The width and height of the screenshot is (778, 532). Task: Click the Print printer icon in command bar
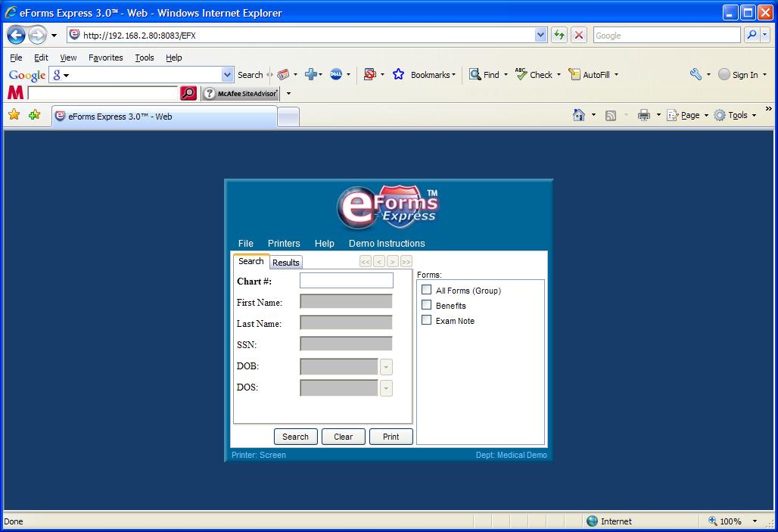644,115
